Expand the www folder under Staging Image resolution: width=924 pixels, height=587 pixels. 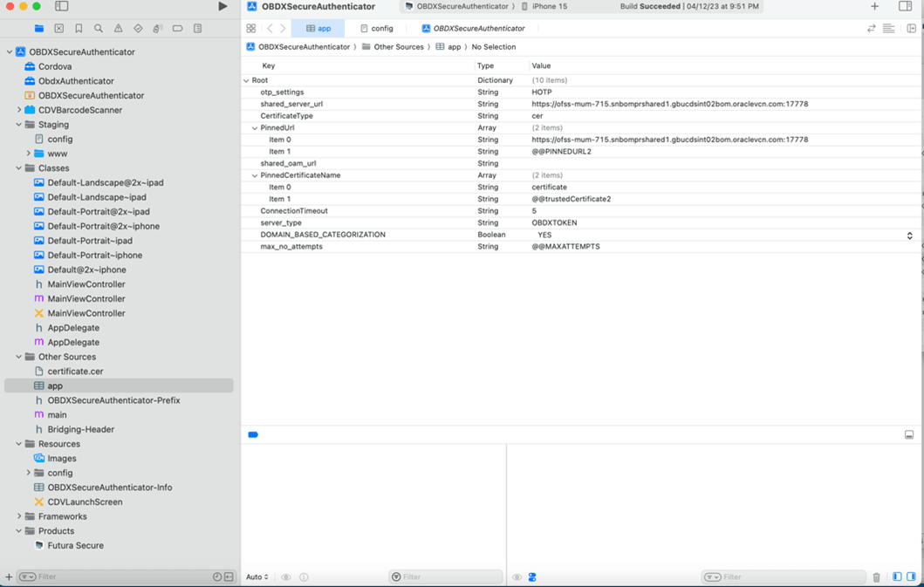(x=28, y=154)
